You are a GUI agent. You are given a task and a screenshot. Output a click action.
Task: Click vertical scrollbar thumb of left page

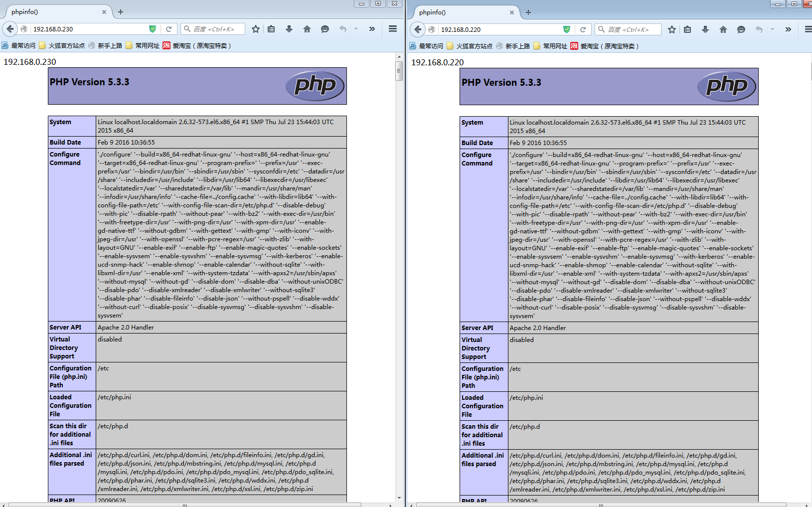399,71
